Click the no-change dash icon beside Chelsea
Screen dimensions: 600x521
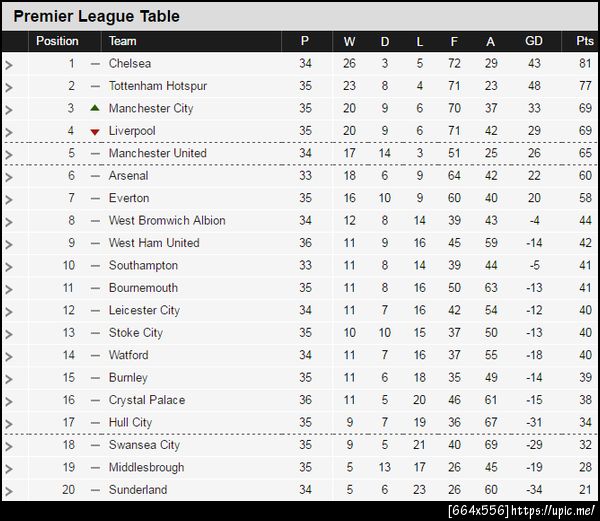click(x=95, y=63)
